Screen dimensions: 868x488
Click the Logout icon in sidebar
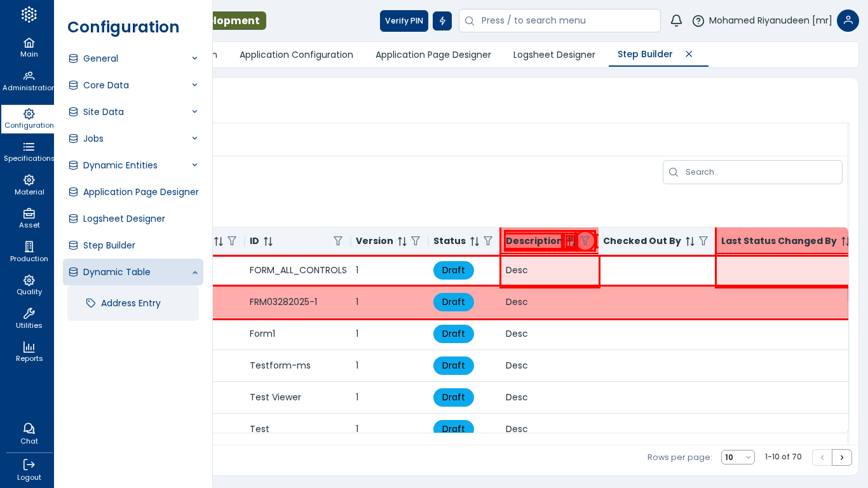29,470
